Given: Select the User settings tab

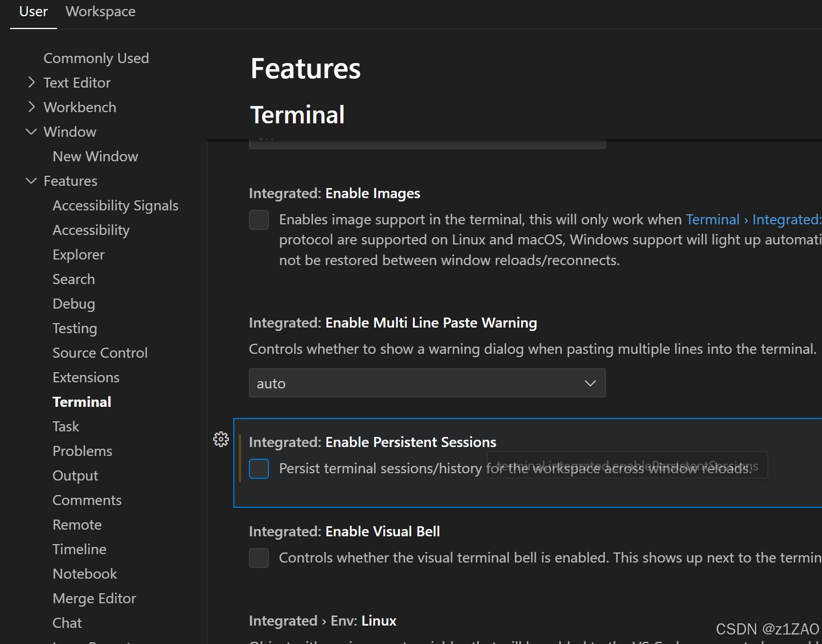Looking at the screenshot, I should [x=33, y=12].
